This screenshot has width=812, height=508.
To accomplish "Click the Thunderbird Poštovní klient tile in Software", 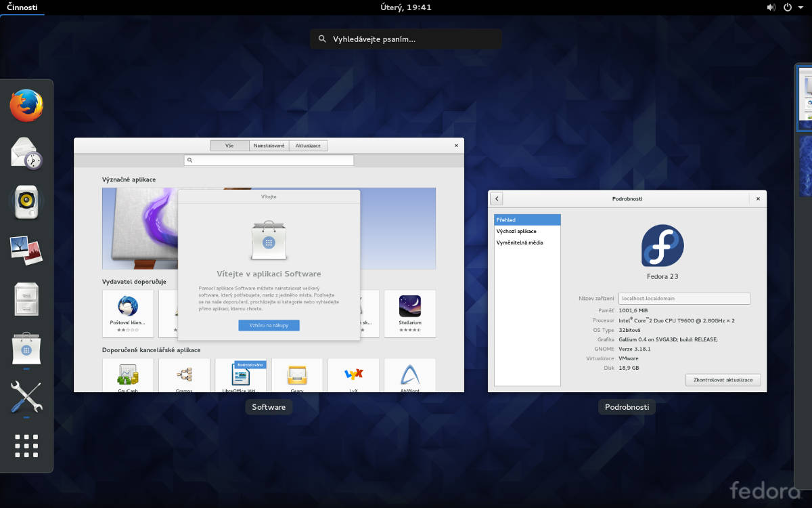I will (x=128, y=314).
